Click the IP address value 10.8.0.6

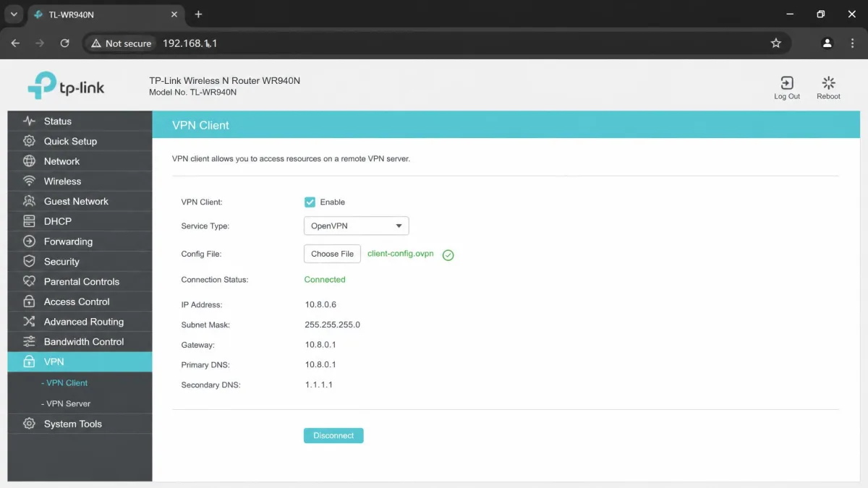tap(320, 305)
